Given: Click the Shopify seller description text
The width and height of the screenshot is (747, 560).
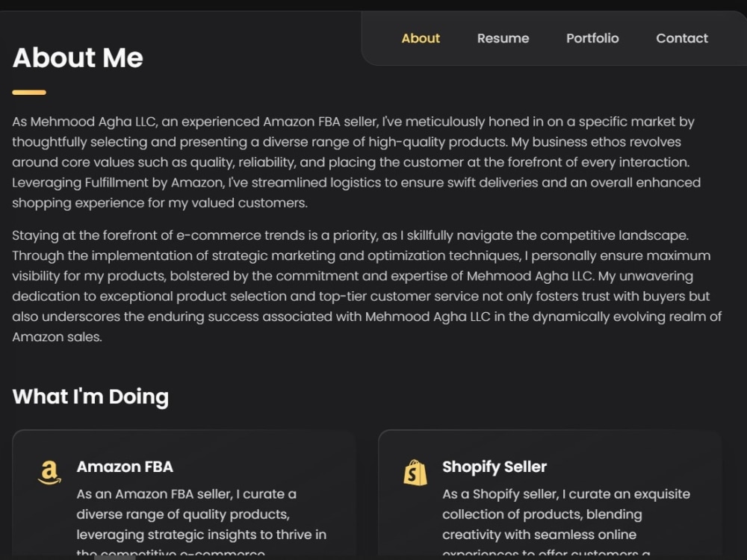Looking at the screenshot, I should click(566, 523).
